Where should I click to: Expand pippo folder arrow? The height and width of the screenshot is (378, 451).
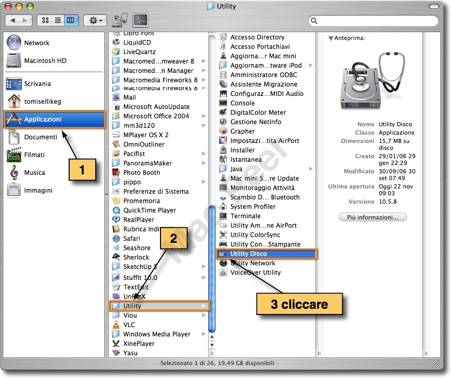click(x=203, y=182)
